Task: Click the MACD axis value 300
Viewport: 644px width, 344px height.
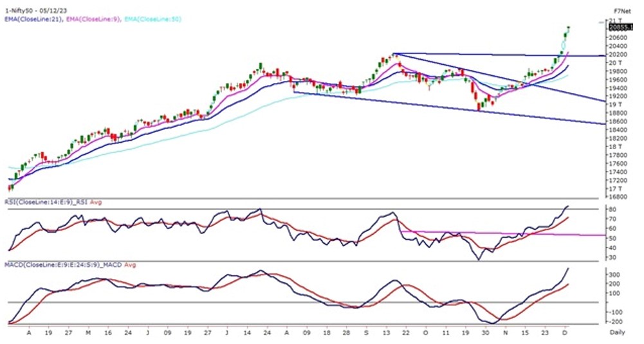Action: click(x=614, y=274)
